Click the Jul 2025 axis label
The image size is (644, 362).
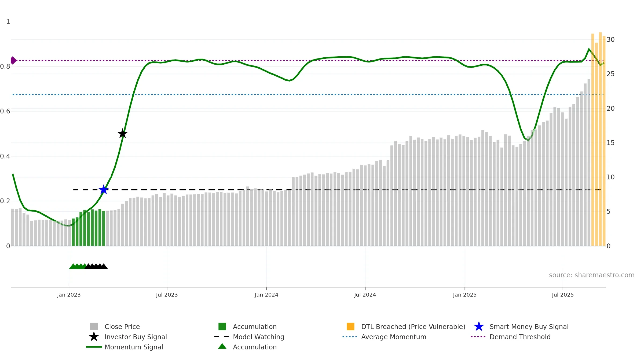coord(563,295)
